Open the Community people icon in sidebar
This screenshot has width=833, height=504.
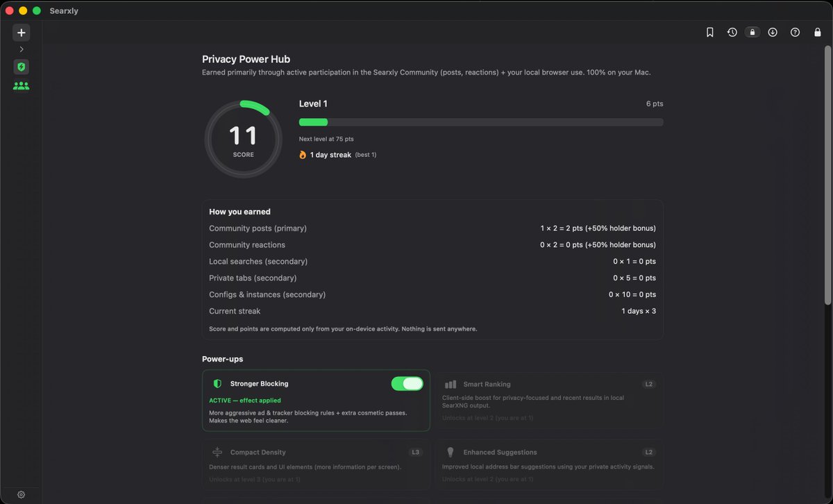22,86
